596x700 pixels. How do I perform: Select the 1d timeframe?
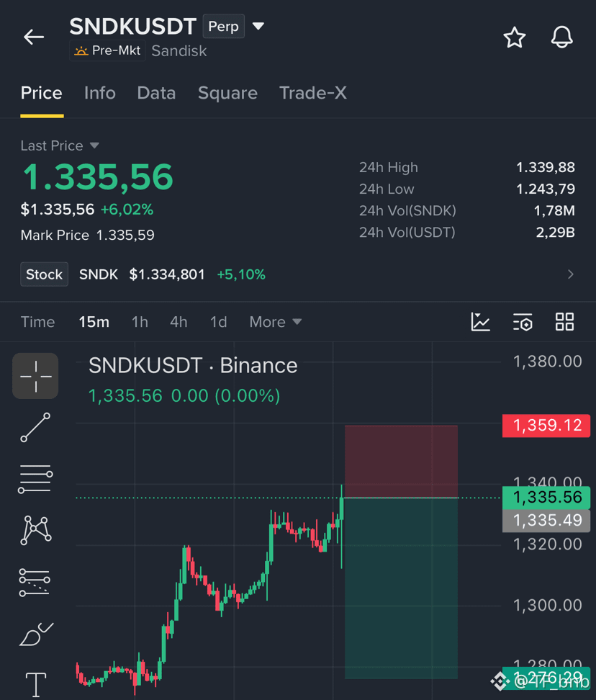tap(219, 322)
